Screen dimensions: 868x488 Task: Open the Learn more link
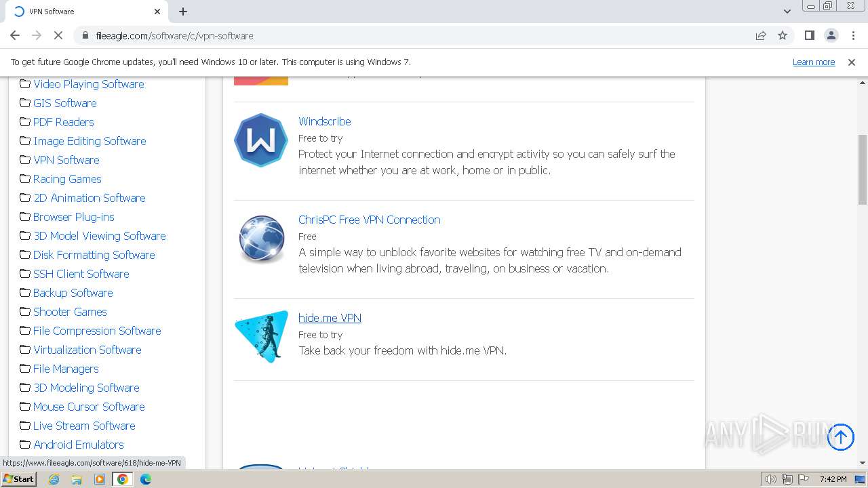[814, 62]
